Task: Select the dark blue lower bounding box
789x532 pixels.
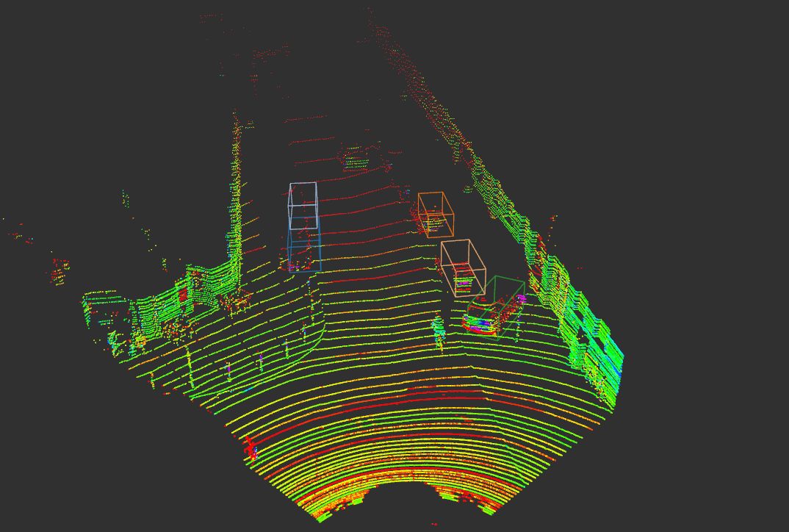Action: [304, 245]
